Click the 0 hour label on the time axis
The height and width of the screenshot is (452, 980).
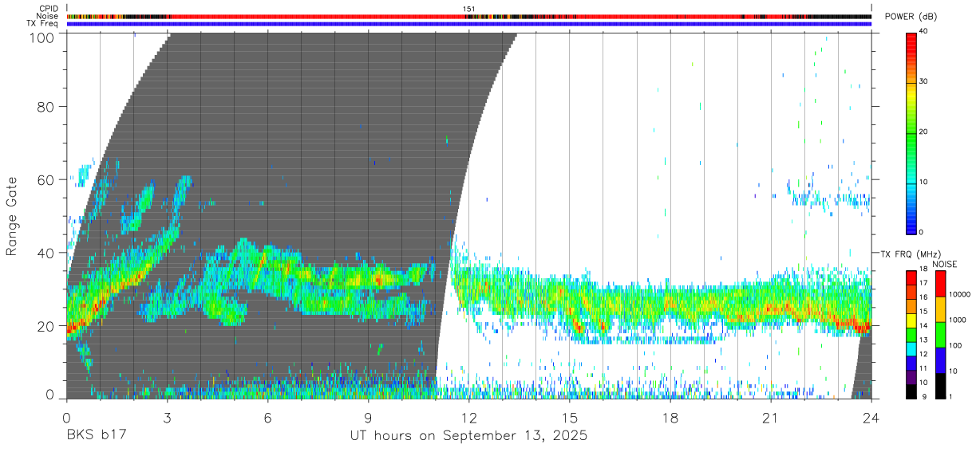pos(67,418)
